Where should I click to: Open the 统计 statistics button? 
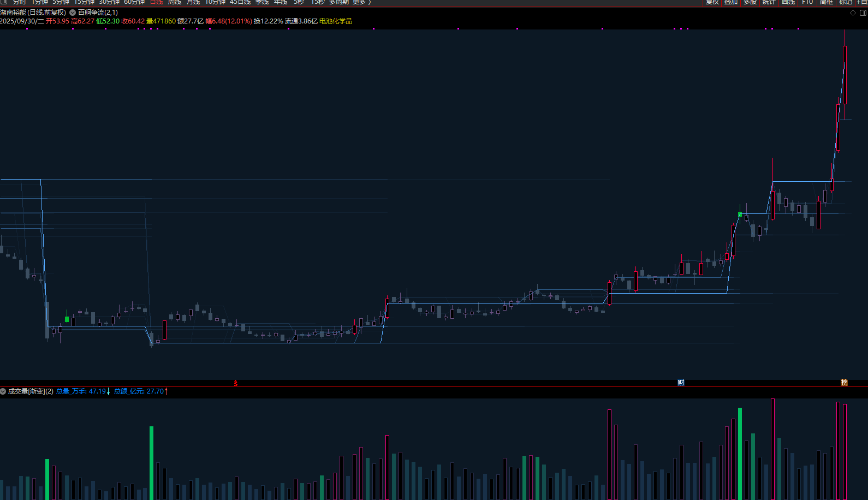[x=769, y=2]
